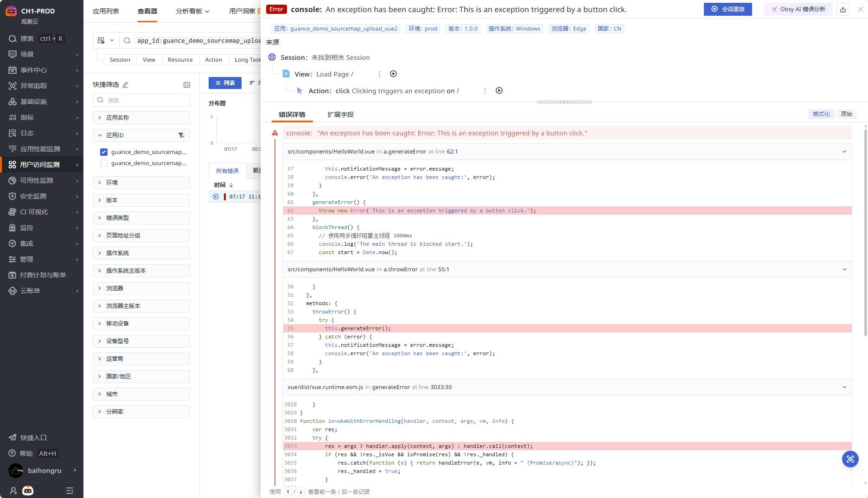
Task: Open CI 可视化 in the sidebar
Action: [42, 212]
